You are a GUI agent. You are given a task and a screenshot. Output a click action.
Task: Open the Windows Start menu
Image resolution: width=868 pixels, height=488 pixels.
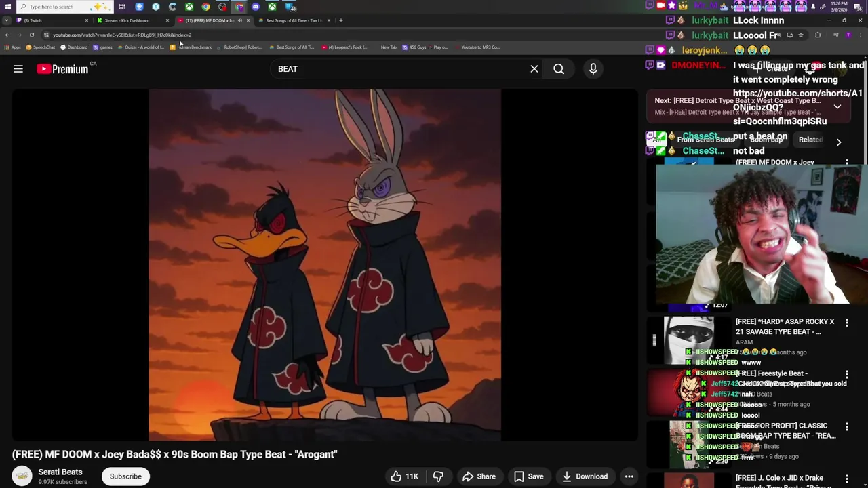[x=7, y=7]
